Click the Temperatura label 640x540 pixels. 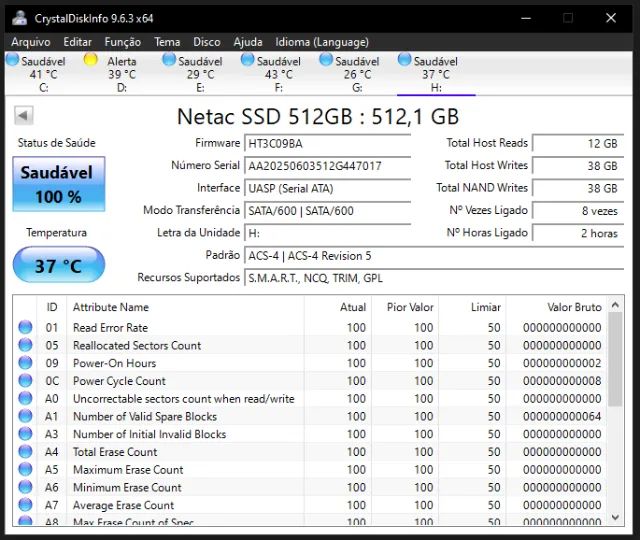pos(56,233)
